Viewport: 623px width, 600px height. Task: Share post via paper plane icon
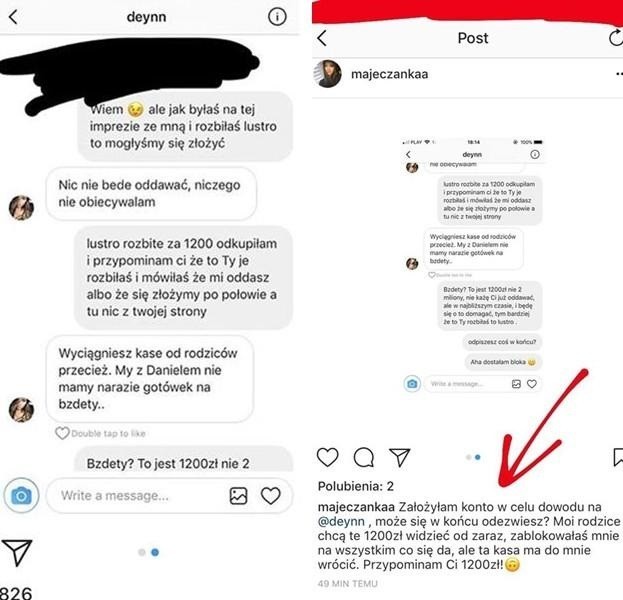coord(399,457)
